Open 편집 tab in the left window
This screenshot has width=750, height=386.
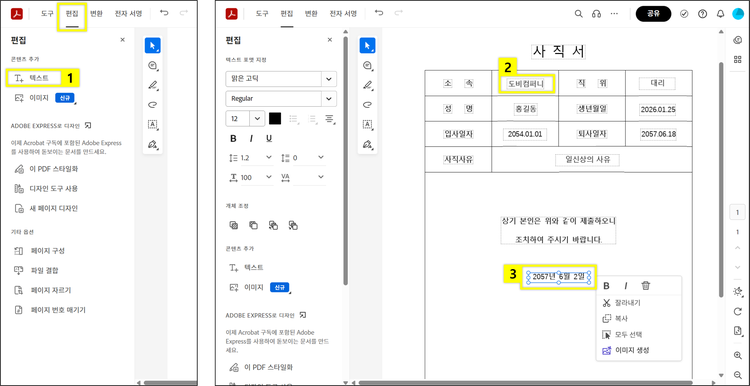click(72, 14)
